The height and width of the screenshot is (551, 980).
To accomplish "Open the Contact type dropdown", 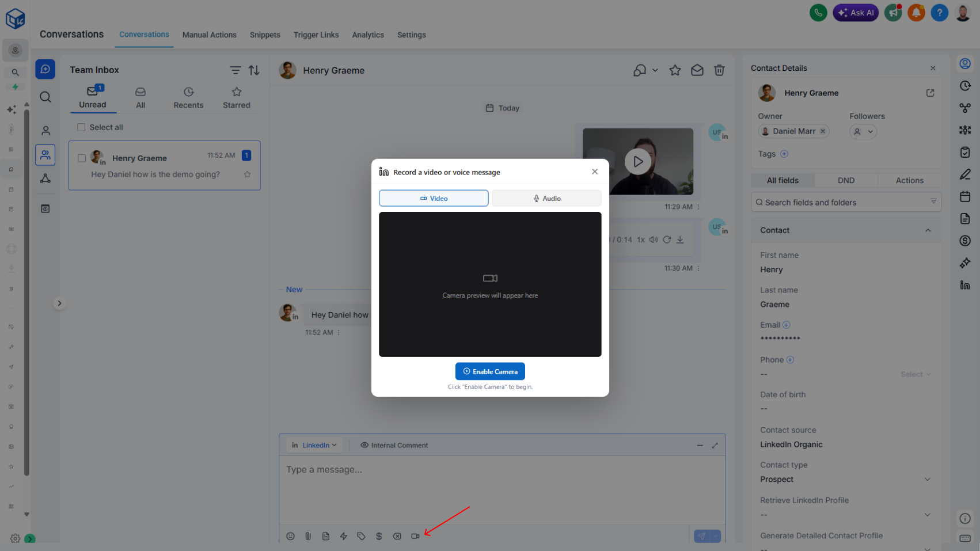I will coord(845,479).
